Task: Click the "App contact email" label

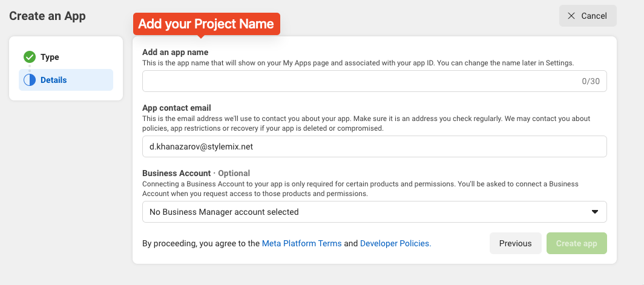Action: pyautogui.click(x=176, y=108)
